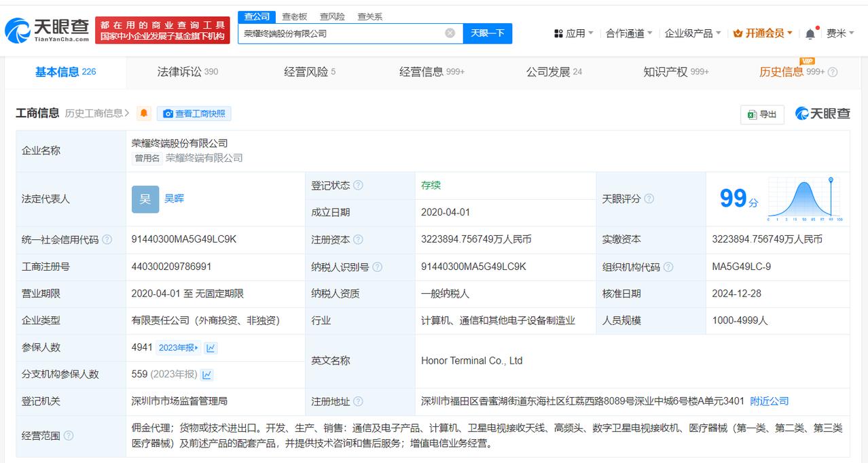Expand the 2023年报 year selector
This screenshot has height=463, width=868.
179,348
